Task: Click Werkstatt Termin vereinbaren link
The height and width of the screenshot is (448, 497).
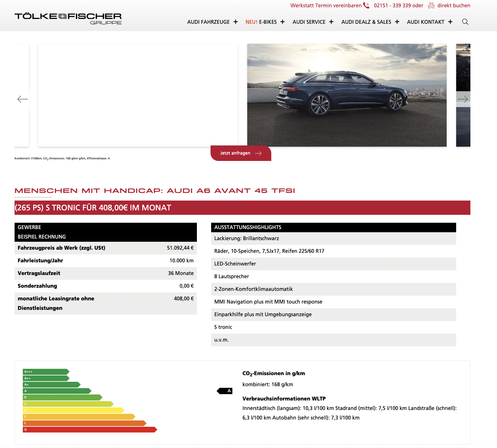Action: click(x=326, y=5)
